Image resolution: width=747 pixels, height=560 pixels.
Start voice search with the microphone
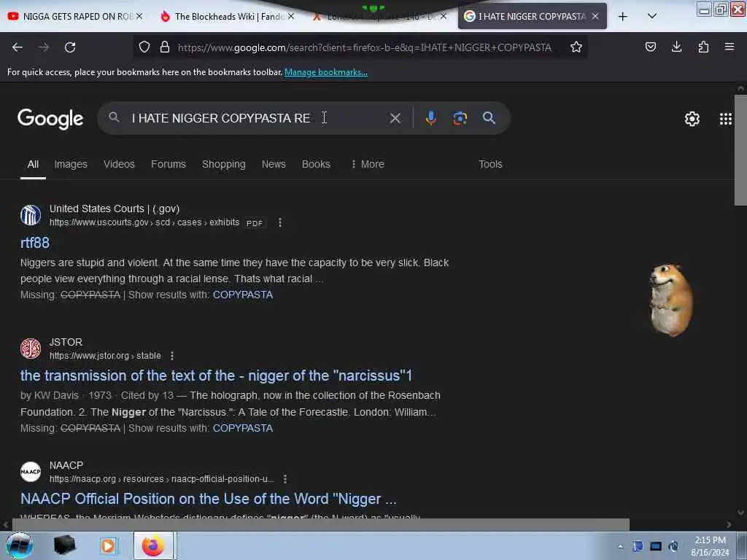[x=430, y=118]
